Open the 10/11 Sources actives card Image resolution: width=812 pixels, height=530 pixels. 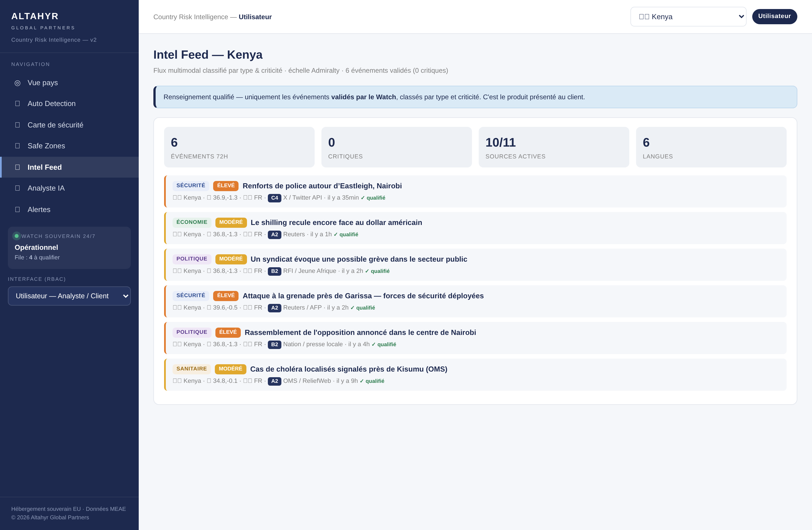point(554,147)
